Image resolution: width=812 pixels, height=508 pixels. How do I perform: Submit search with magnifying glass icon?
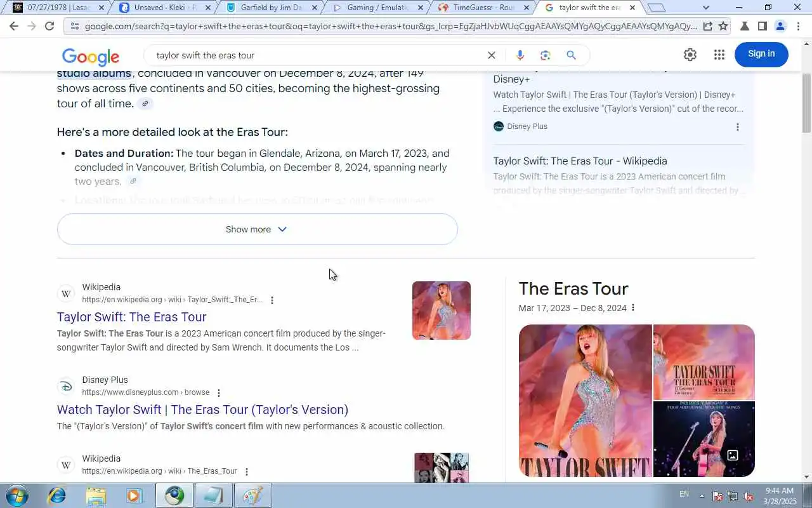click(571, 55)
